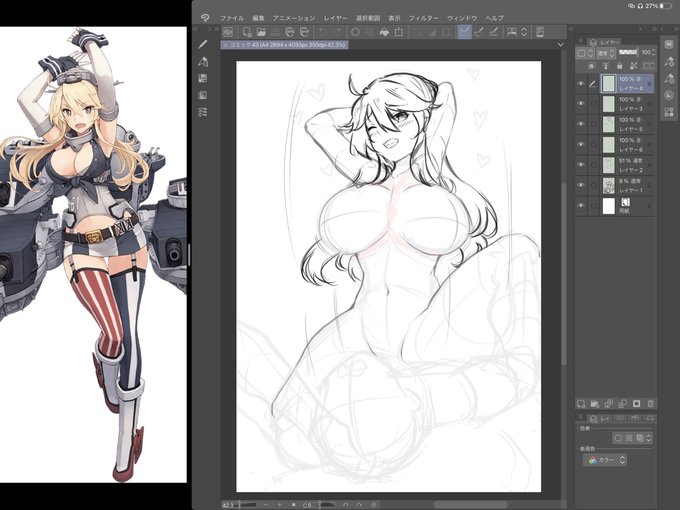680x510 pixels.
Task: Click the Fill paint bucket icon
Action: [x=384, y=32]
